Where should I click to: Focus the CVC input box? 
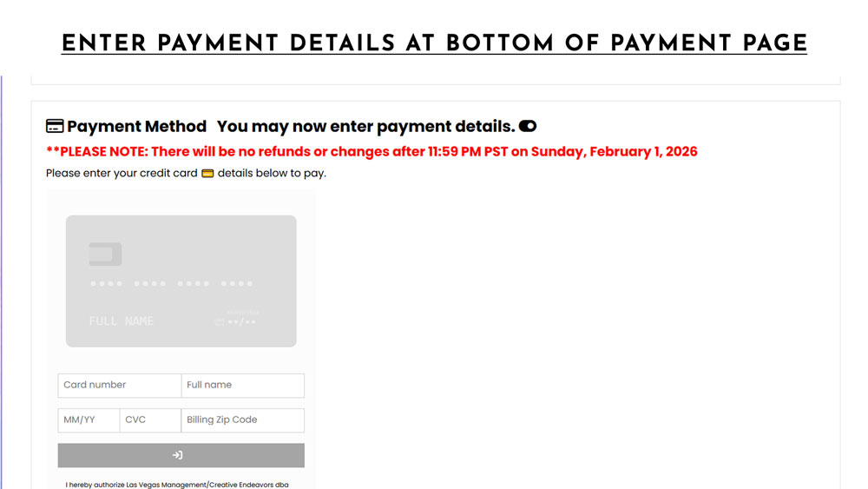150,420
